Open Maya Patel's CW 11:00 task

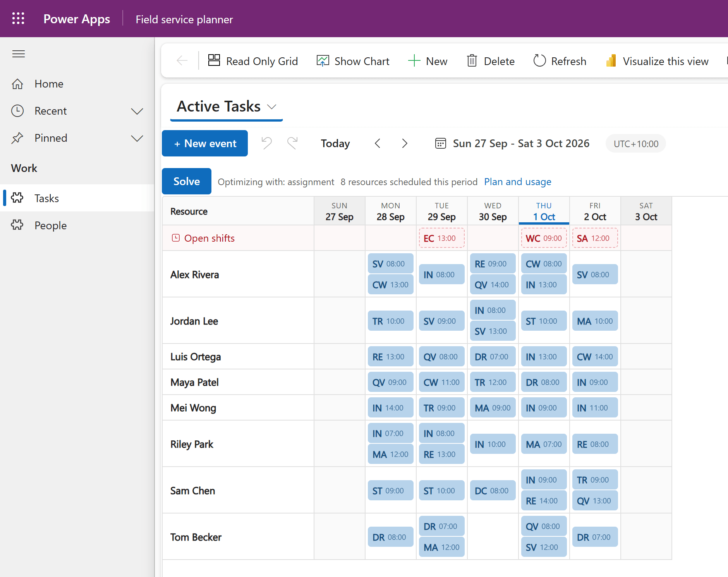(441, 382)
